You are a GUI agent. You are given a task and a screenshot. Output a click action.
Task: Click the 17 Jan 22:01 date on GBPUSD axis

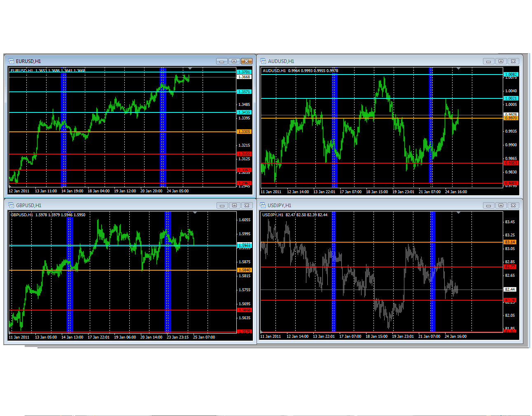point(98,337)
